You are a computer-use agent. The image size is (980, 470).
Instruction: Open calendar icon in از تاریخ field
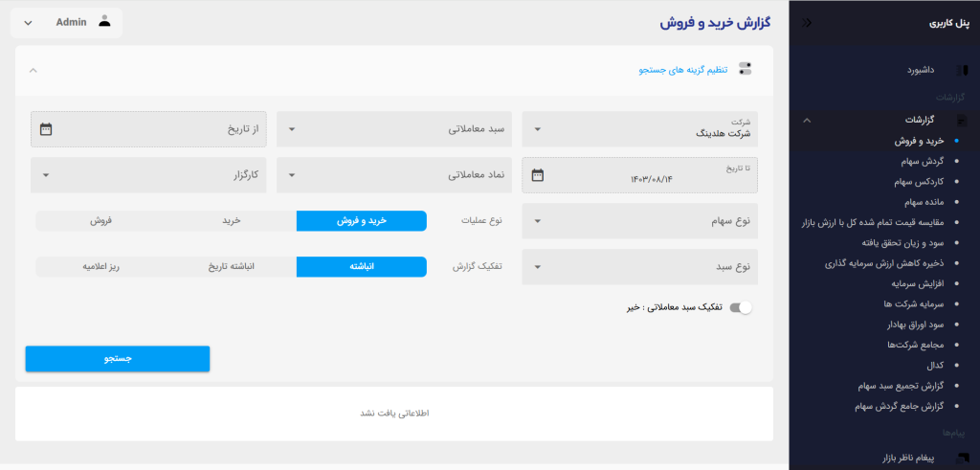pyautogui.click(x=46, y=129)
